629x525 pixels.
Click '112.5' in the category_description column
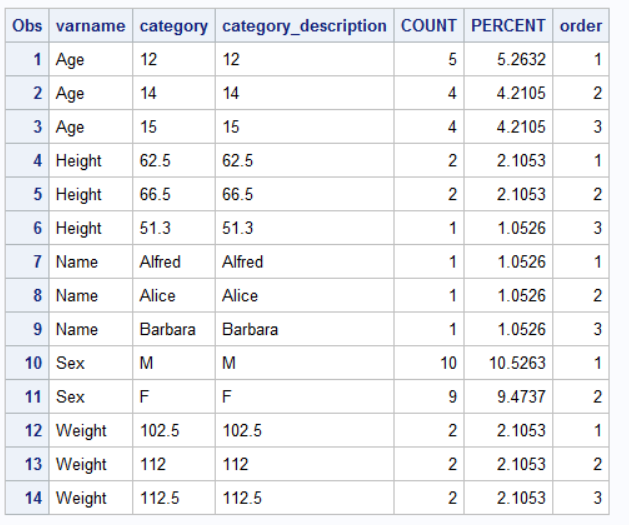pyautogui.click(x=242, y=498)
